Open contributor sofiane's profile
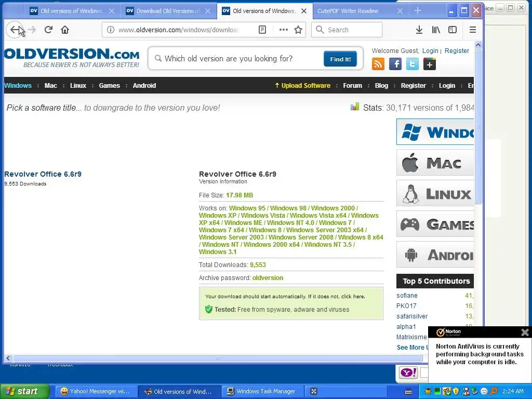The height and width of the screenshot is (399, 532). 407,296
